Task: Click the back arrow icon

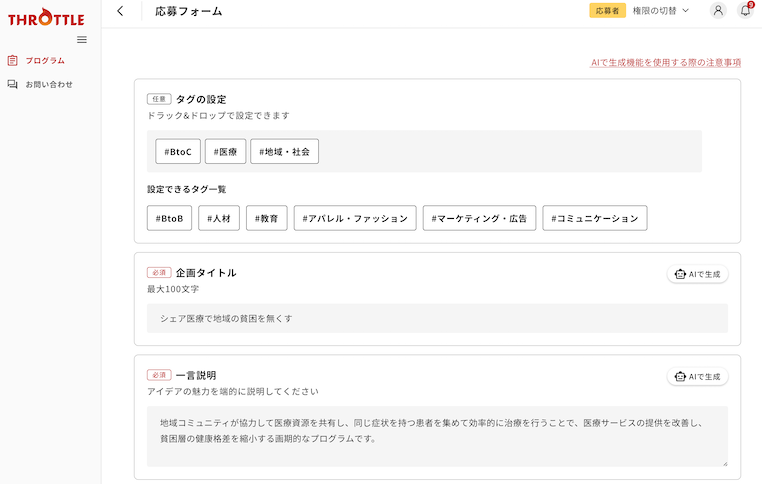Action: (121, 11)
